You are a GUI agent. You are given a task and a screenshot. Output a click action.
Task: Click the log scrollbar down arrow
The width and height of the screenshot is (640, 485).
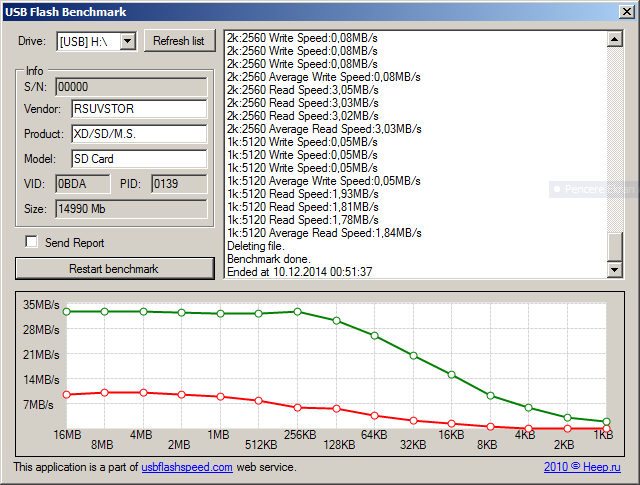[x=615, y=270]
